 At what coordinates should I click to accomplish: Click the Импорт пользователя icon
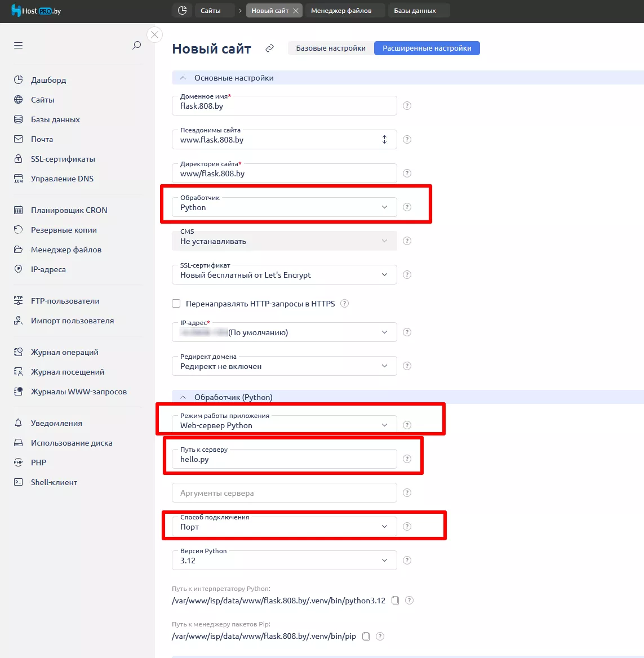coord(18,320)
